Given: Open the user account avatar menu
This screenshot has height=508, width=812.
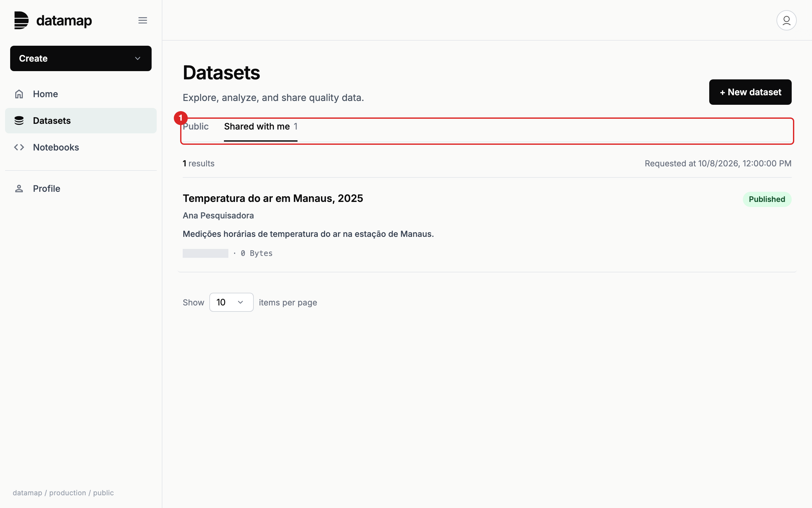Looking at the screenshot, I should pos(786,20).
